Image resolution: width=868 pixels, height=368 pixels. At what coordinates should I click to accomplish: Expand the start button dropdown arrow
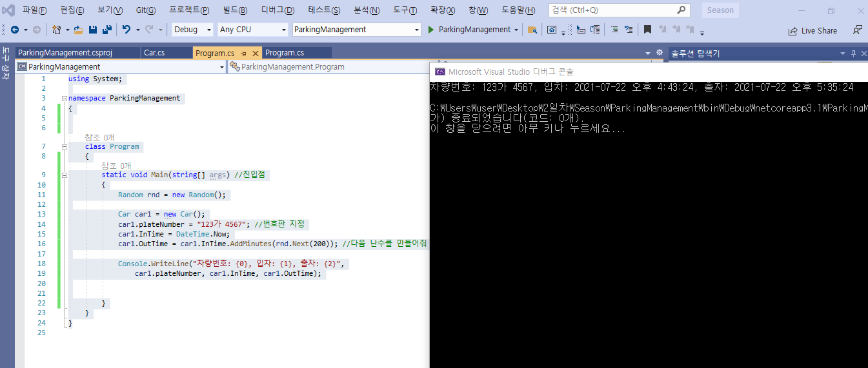[x=516, y=30]
